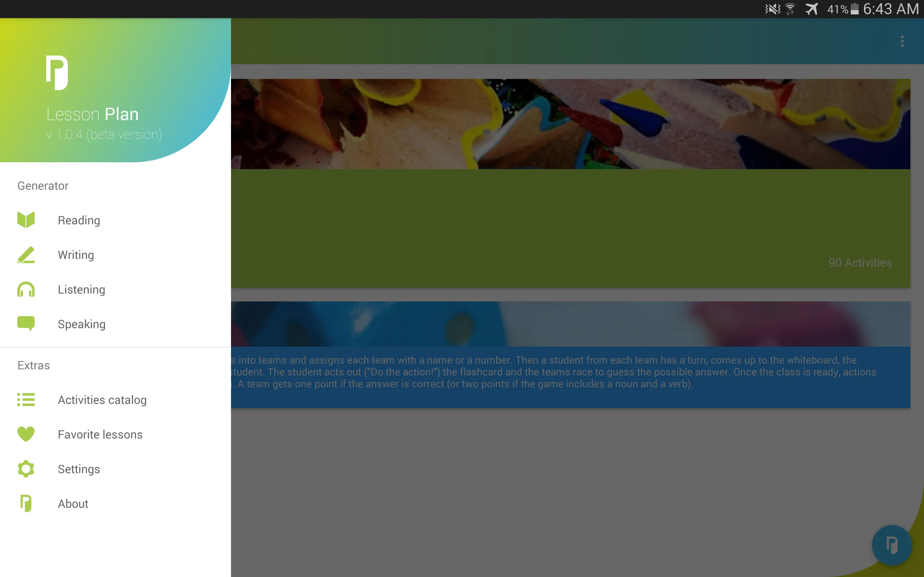Viewport: 924px width, 577px height.
Task: Select the Speaking generator option
Action: coord(81,324)
